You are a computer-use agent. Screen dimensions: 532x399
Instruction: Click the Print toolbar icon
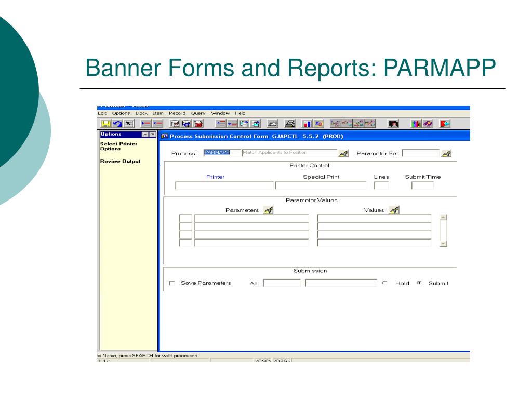289,124
